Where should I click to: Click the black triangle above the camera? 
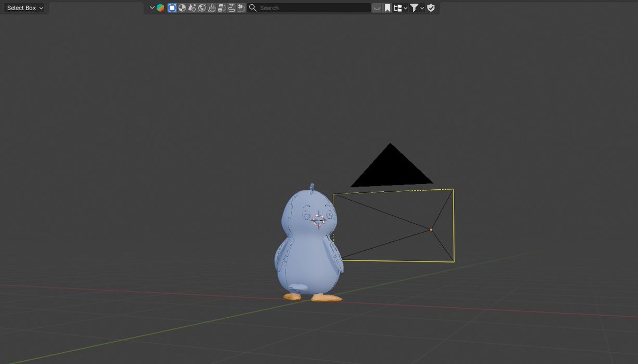(391, 169)
